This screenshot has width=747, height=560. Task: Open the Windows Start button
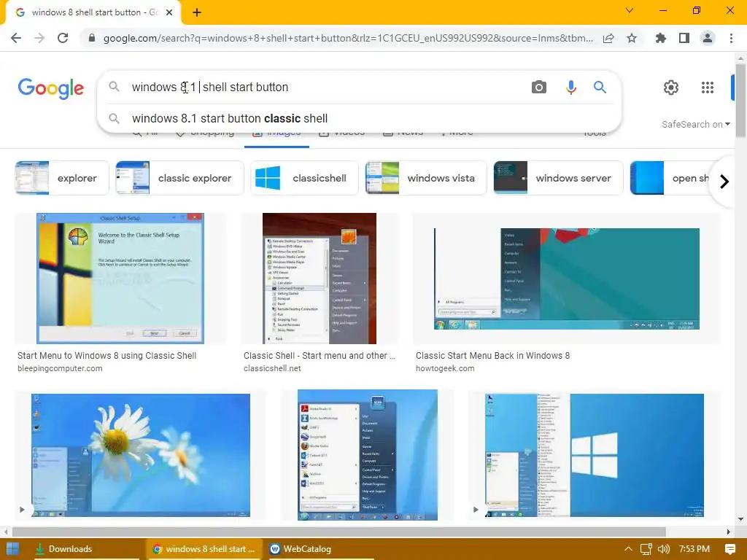tap(12, 548)
